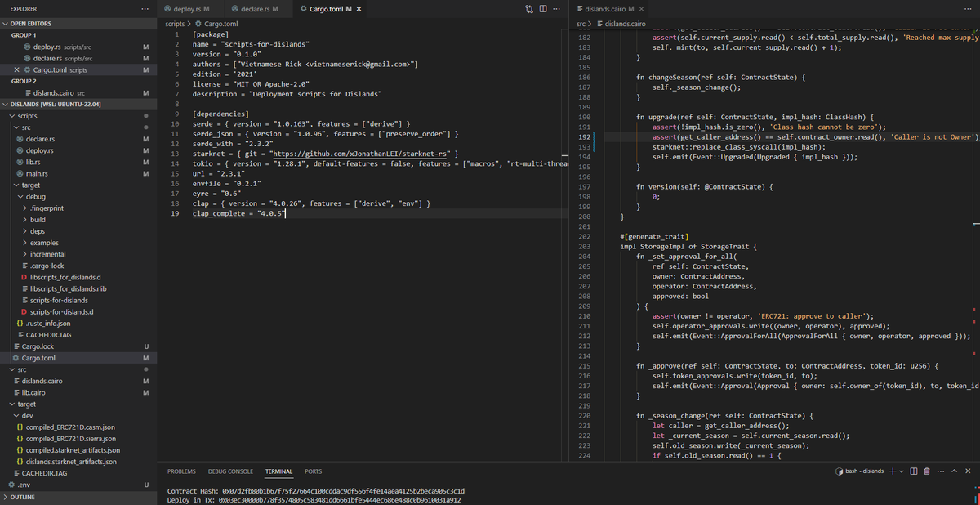
Task: Follow the starknet-rs GitHub link
Action: (361, 154)
